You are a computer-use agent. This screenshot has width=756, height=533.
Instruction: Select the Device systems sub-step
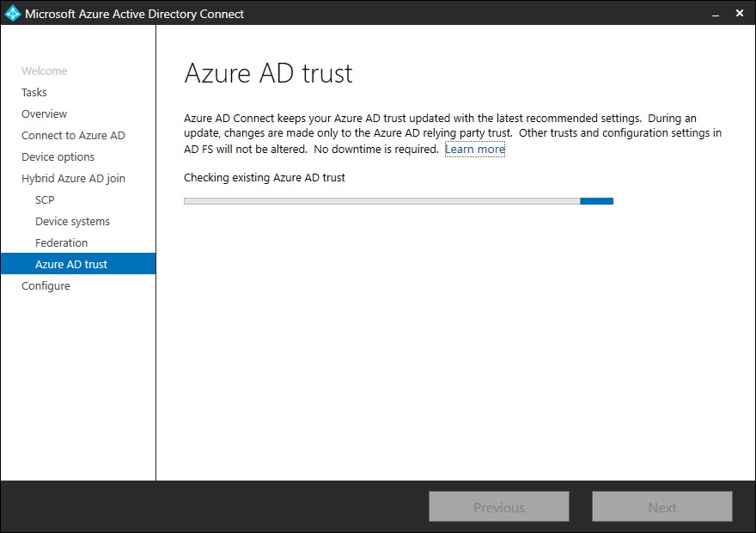[72, 222]
